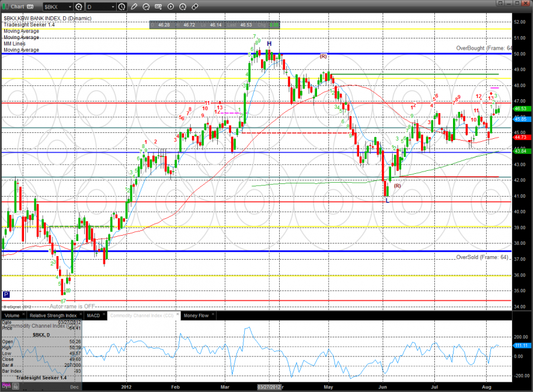Click the circular arrow study icon
The height and width of the screenshot is (392, 533).
146,7
